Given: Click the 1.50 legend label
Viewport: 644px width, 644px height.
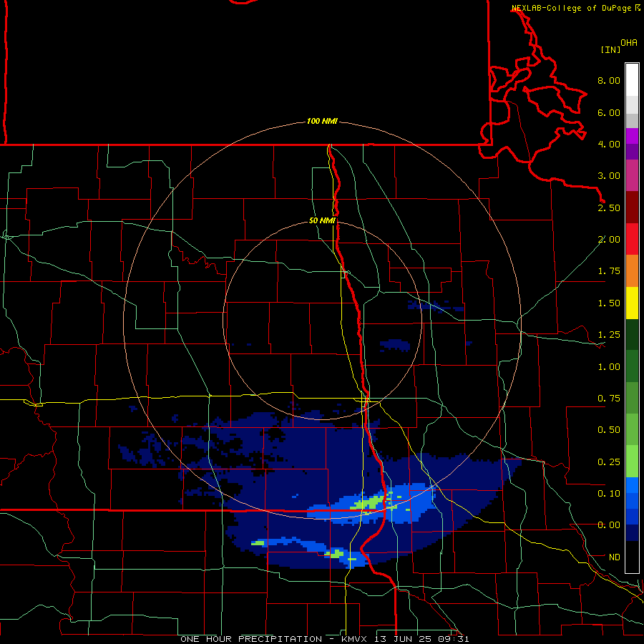Looking at the screenshot, I should [x=609, y=303].
